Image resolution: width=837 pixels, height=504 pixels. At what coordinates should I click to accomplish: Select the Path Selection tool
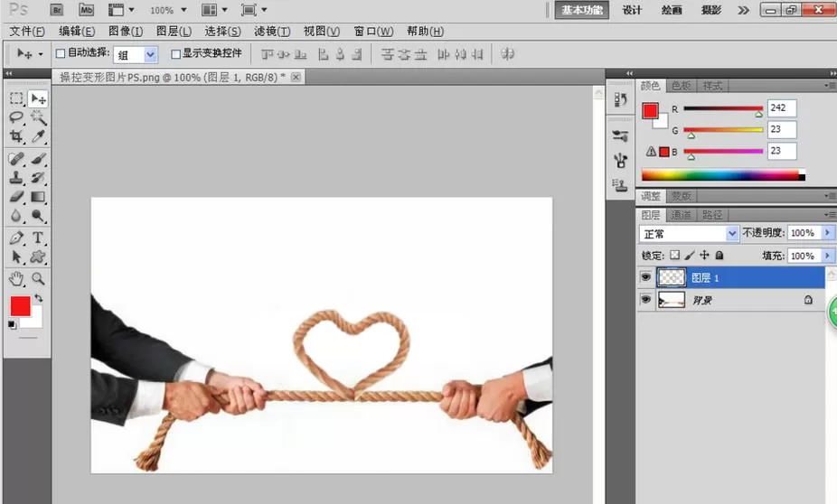(x=16, y=257)
